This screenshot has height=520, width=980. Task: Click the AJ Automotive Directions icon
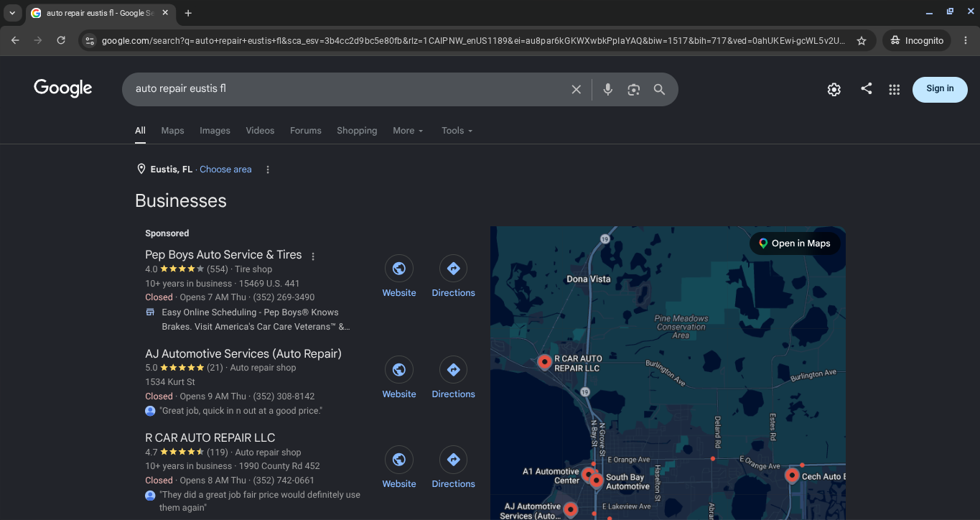pos(453,370)
